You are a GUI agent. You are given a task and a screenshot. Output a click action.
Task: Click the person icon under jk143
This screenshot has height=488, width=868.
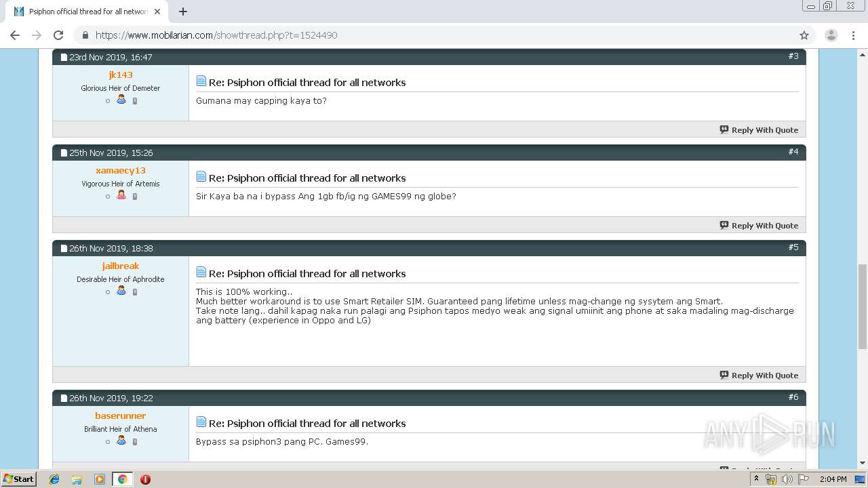tap(121, 100)
